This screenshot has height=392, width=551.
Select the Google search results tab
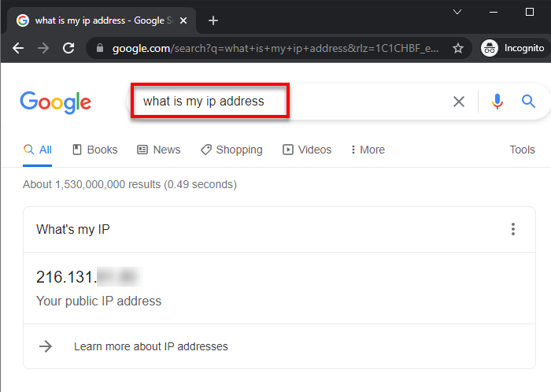coord(102,20)
